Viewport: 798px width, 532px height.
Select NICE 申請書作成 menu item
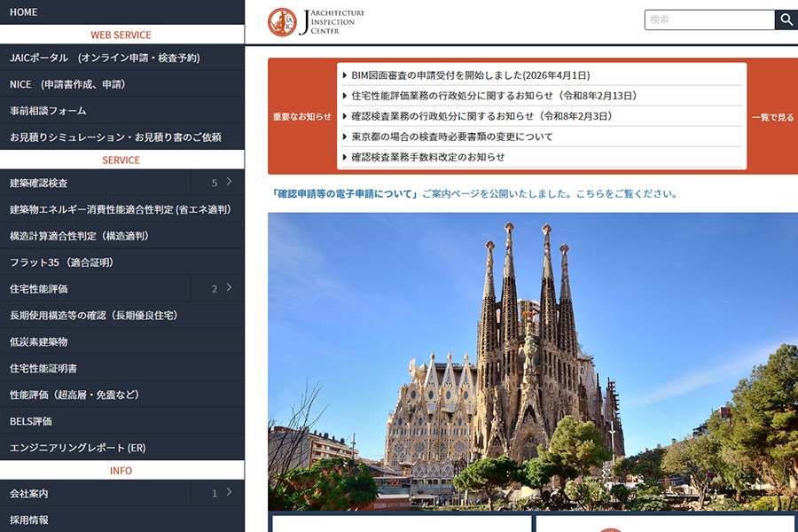[67, 84]
